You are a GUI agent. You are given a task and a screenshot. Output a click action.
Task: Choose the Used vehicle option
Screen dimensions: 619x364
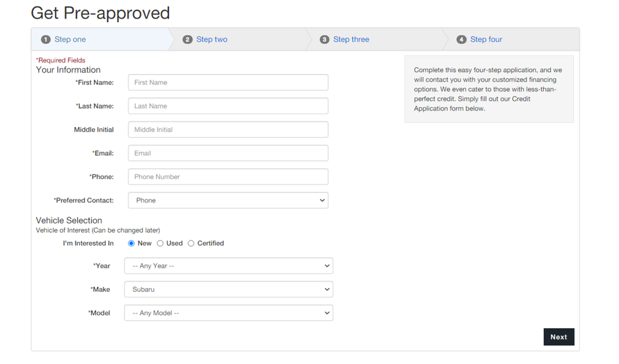click(160, 244)
